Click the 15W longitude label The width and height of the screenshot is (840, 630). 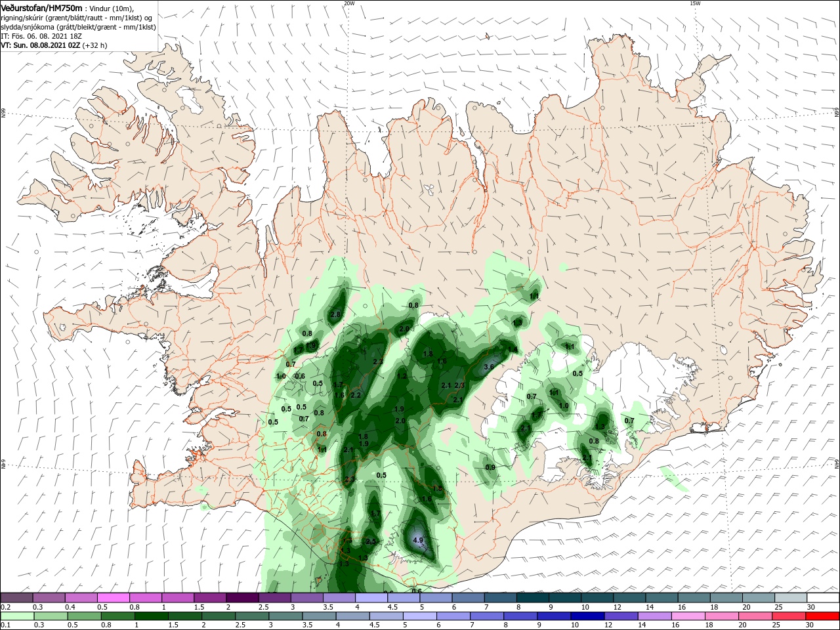(695, 3)
